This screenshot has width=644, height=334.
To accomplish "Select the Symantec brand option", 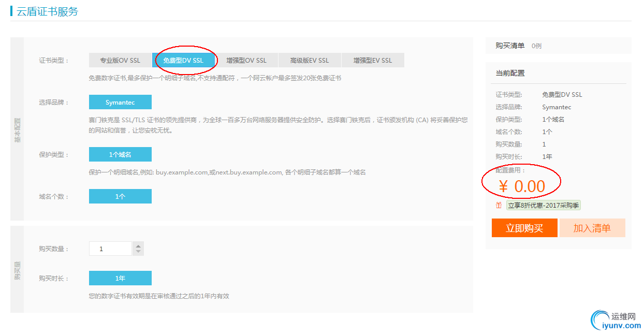I will tap(120, 102).
